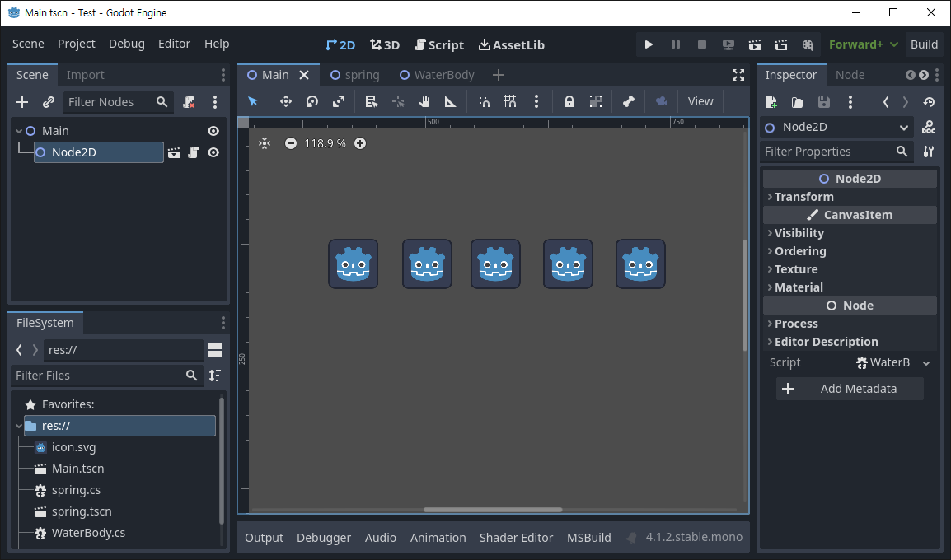This screenshot has width=951, height=560.
Task: Load an existing resource in Inspector
Action: pyautogui.click(x=798, y=102)
